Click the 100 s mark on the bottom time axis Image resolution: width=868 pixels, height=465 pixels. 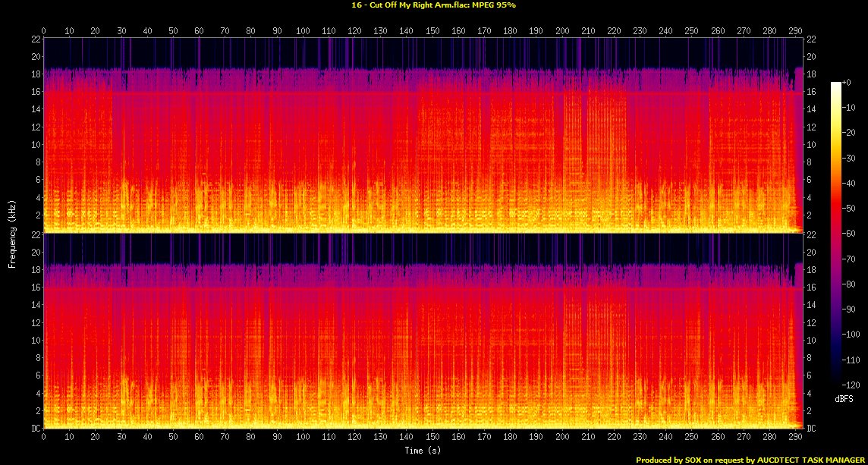click(x=303, y=438)
